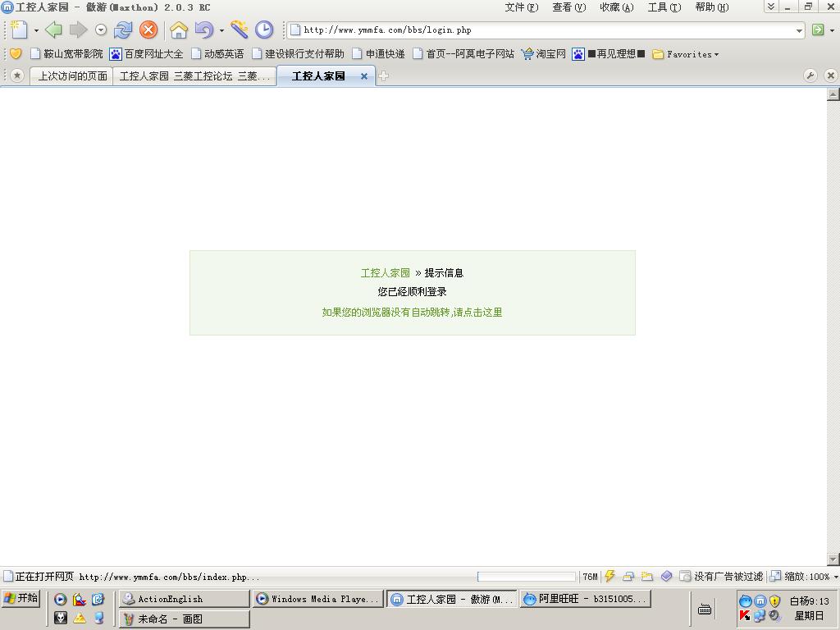This screenshot has height=630, width=840.
Task: Click the URL address input field
Action: coord(541,30)
